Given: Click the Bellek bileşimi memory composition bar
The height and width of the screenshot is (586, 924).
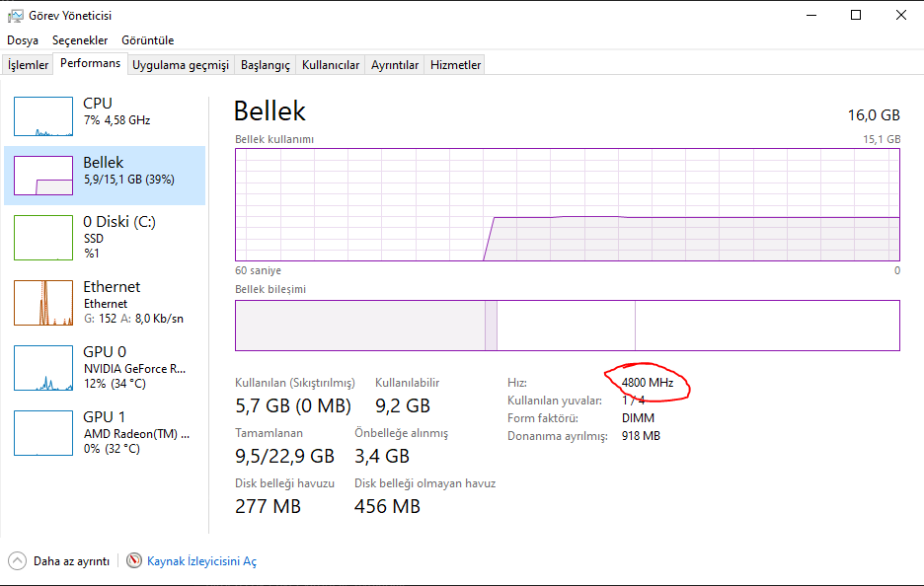Looking at the screenshot, I should coord(567,326).
